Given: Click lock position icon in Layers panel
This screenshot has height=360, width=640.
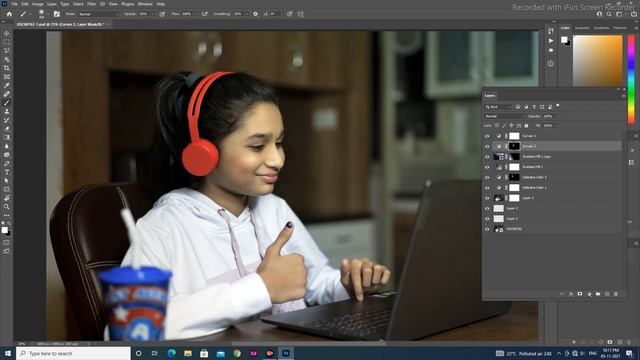Looking at the screenshot, I should [511, 126].
